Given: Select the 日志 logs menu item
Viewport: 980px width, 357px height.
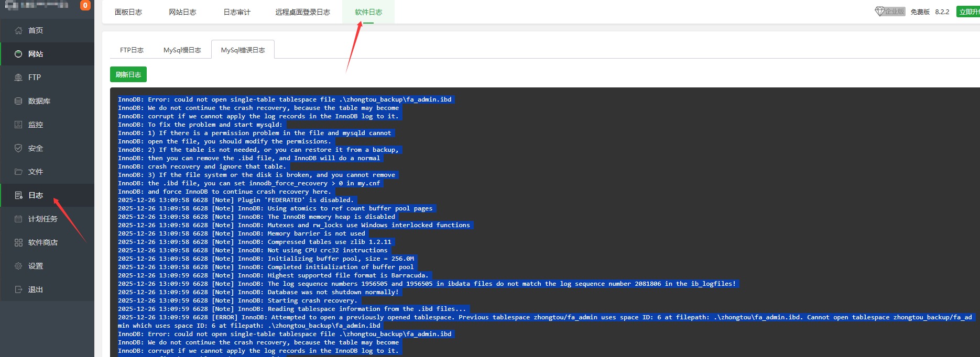Looking at the screenshot, I should (x=36, y=195).
